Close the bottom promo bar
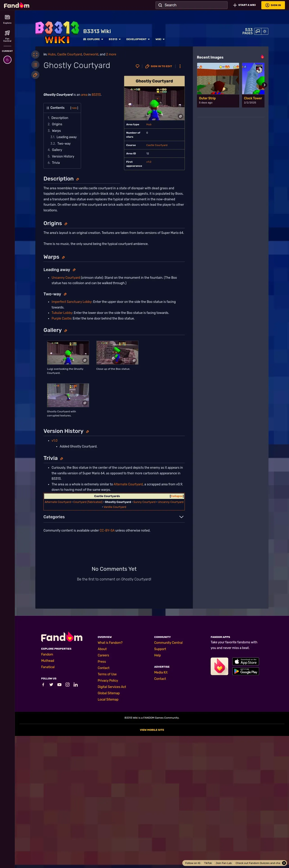This screenshot has width=289, height=868. click(x=284, y=863)
